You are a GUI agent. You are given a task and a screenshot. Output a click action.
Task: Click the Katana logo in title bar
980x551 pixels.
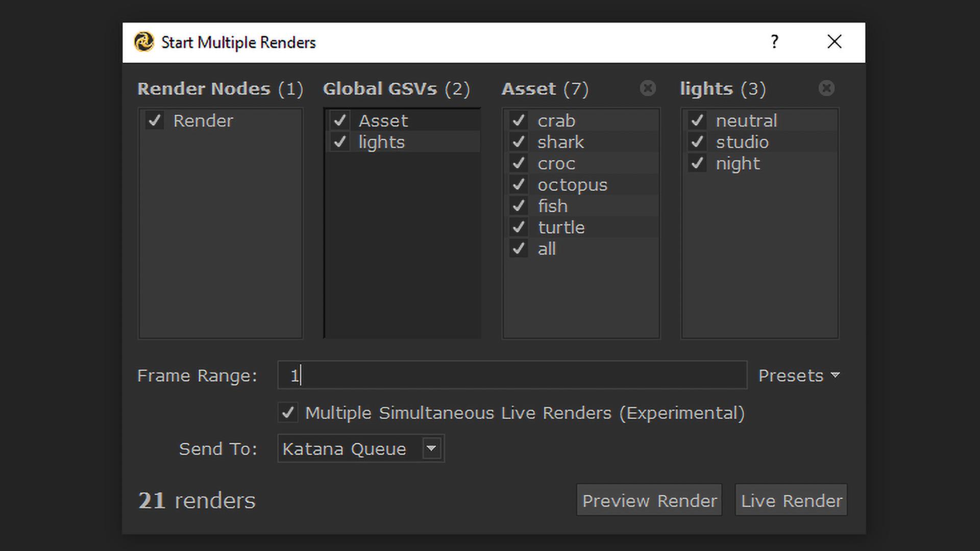pos(144,42)
